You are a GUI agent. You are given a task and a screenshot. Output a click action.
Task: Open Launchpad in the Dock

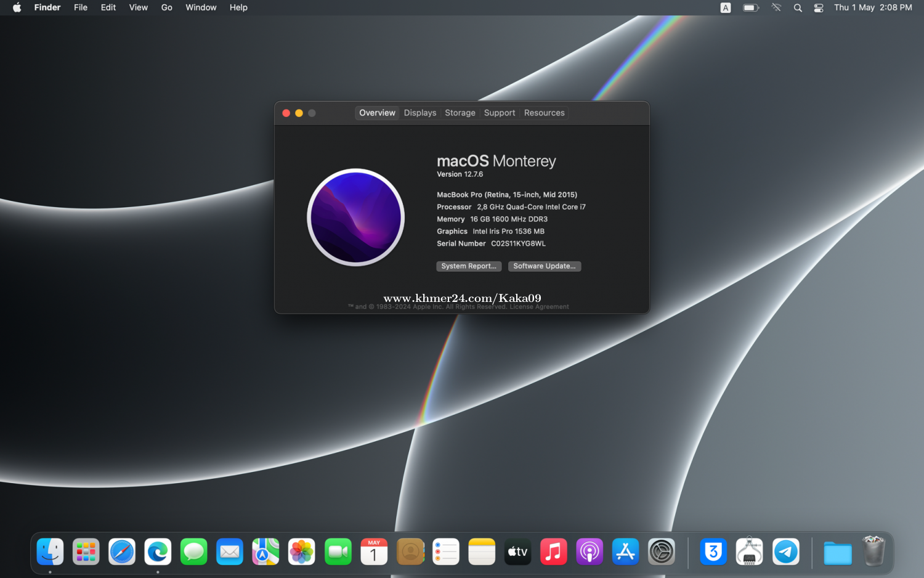pos(86,552)
